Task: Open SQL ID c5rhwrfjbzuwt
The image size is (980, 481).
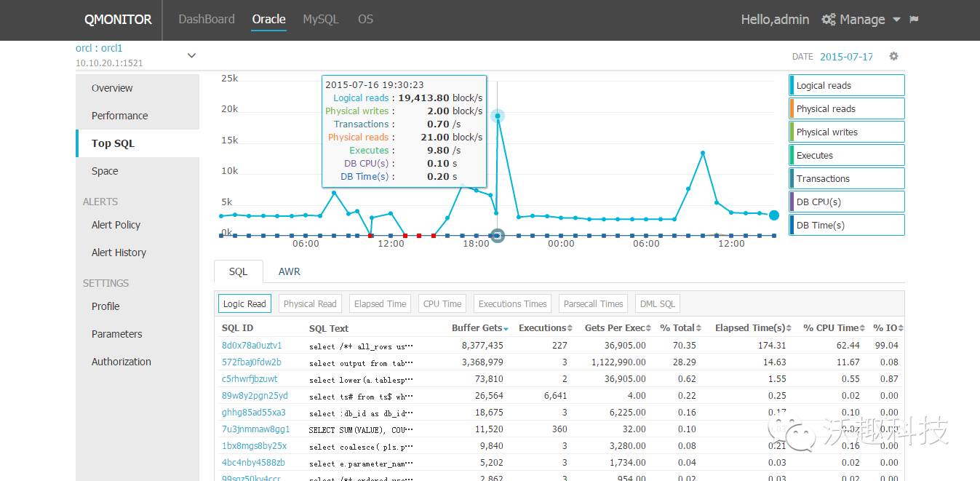Action: click(x=250, y=379)
